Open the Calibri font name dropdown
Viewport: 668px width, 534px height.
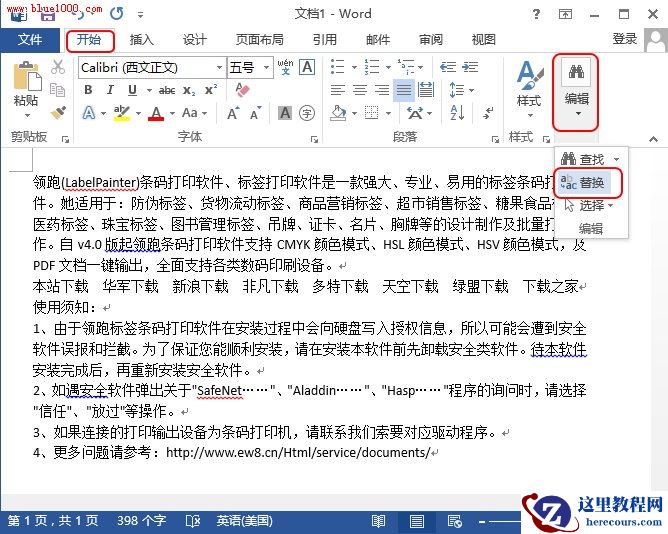point(219,67)
